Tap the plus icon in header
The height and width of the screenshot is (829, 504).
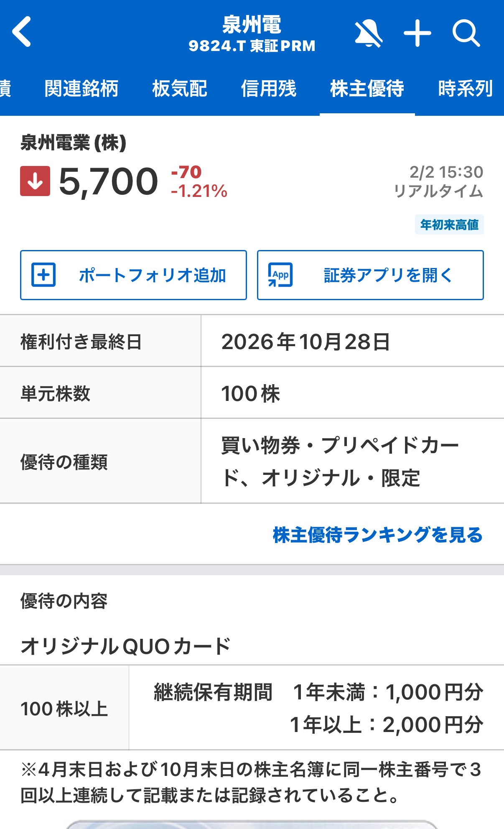(x=417, y=33)
